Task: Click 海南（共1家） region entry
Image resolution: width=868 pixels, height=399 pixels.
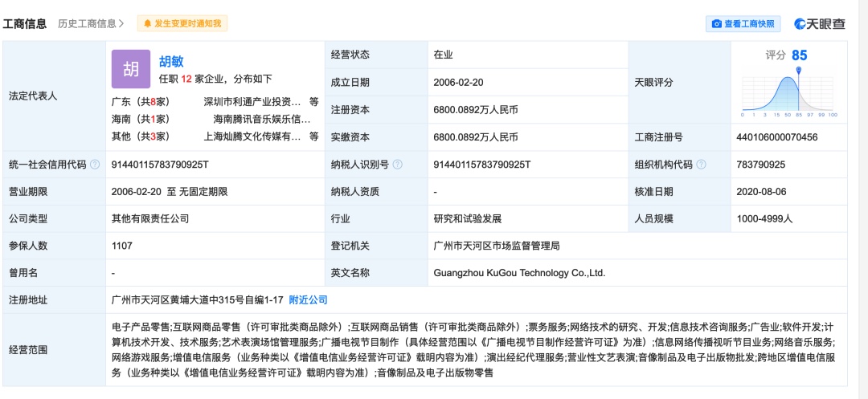Action: pyautogui.click(x=141, y=119)
